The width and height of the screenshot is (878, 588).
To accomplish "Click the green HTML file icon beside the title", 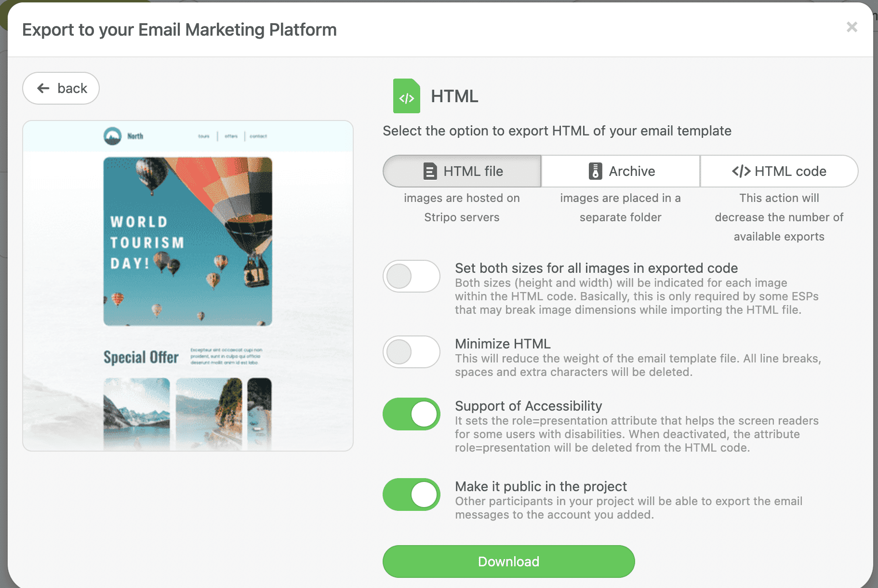I will pyautogui.click(x=406, y=96).
